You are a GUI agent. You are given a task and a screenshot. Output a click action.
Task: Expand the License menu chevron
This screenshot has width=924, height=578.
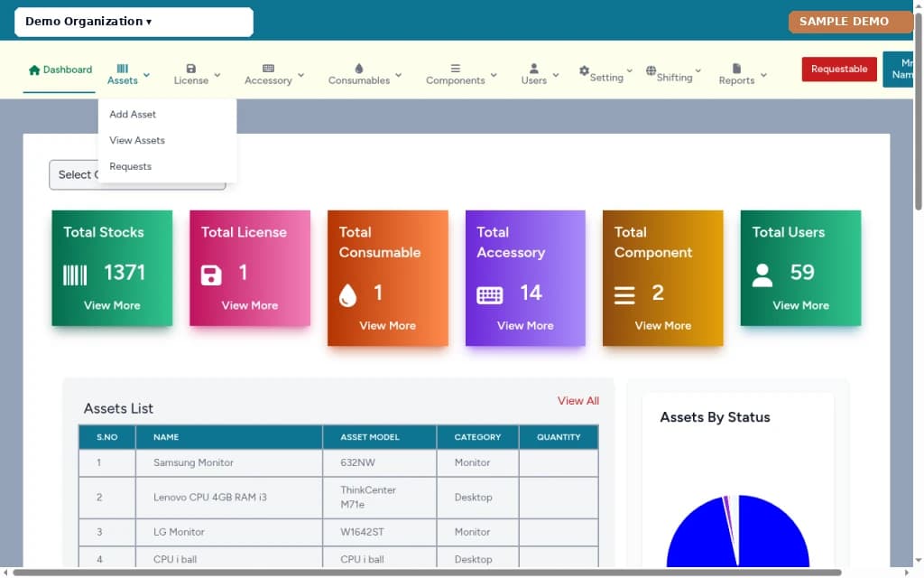pyautogui.click(x=217, y=75)
